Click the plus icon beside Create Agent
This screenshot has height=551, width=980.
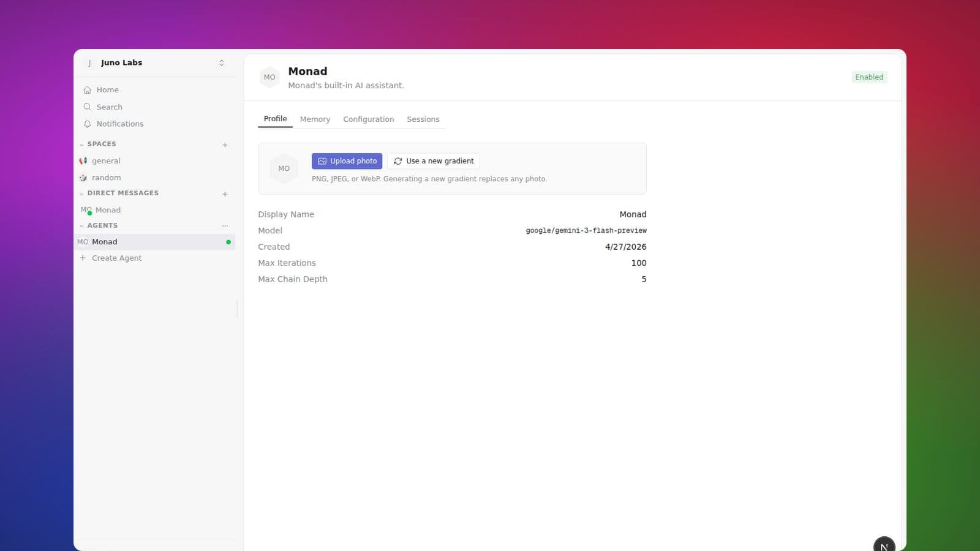83,258
